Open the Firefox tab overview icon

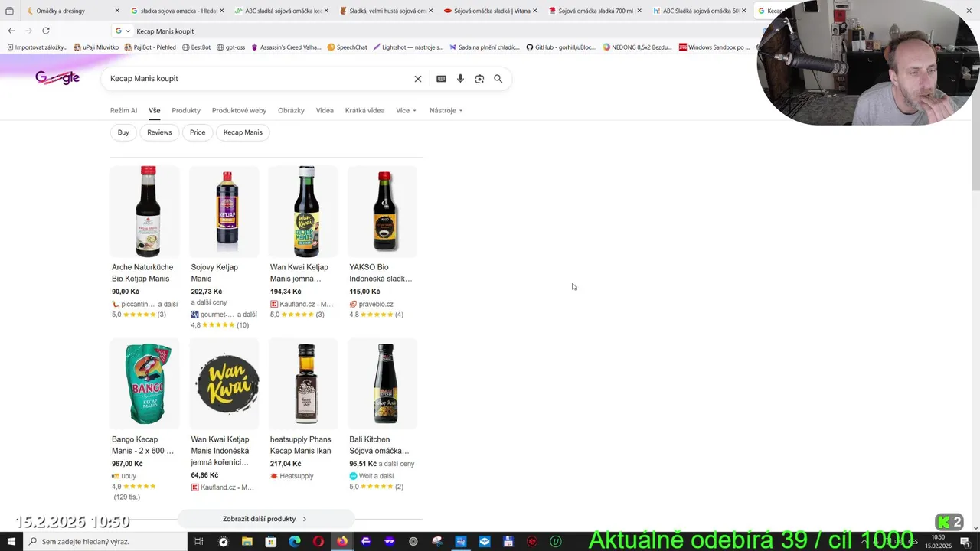[x=9, y=11]
